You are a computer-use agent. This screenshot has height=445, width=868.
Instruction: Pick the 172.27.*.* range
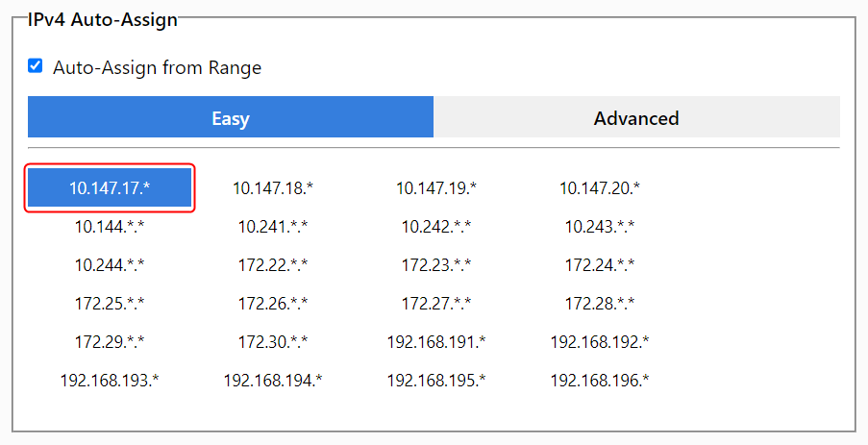coord(436,303)
